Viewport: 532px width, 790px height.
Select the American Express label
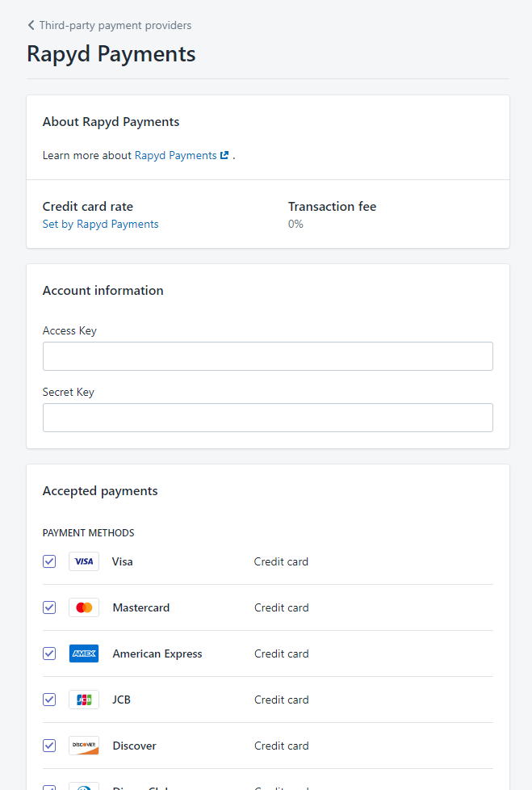point(157,654)
